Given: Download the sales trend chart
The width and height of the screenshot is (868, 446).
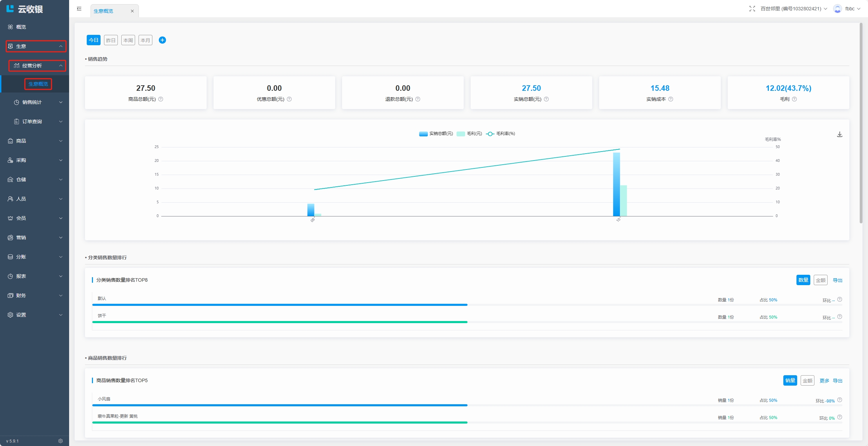Looking at the screenshot, I should coord(839,135).
